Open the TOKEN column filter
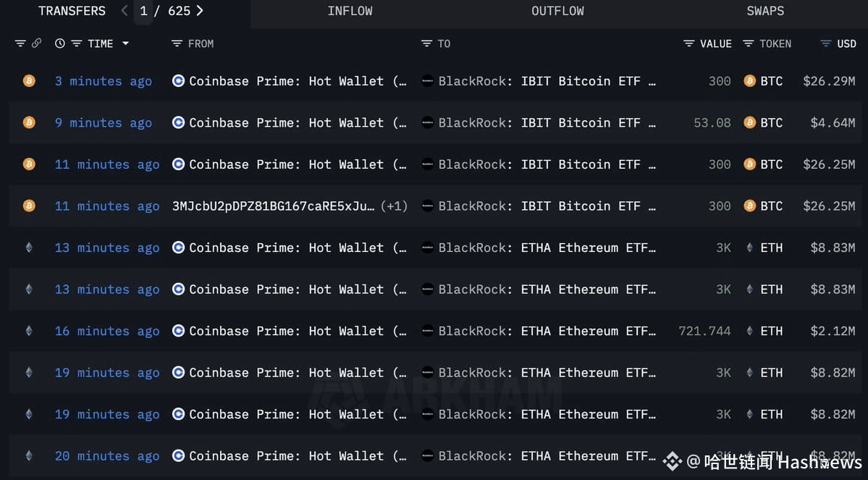868x480 pixels. [749, 43]
